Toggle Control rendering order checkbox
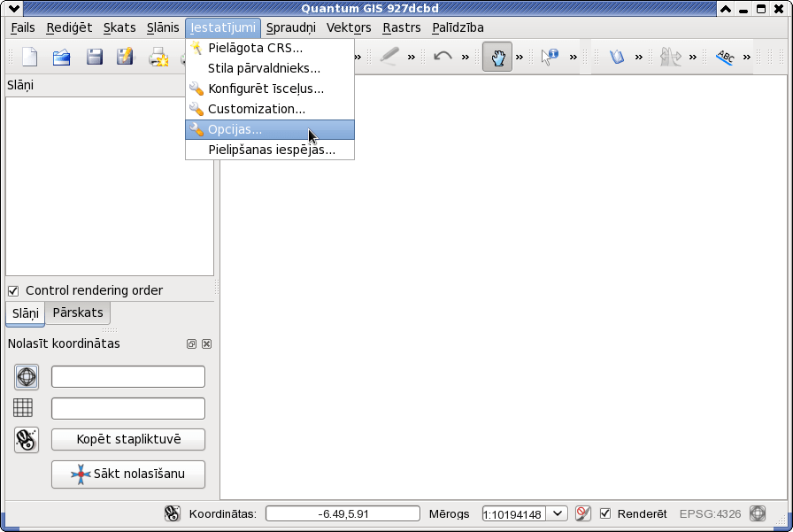 pyautogui.click(x=13, y=290)
